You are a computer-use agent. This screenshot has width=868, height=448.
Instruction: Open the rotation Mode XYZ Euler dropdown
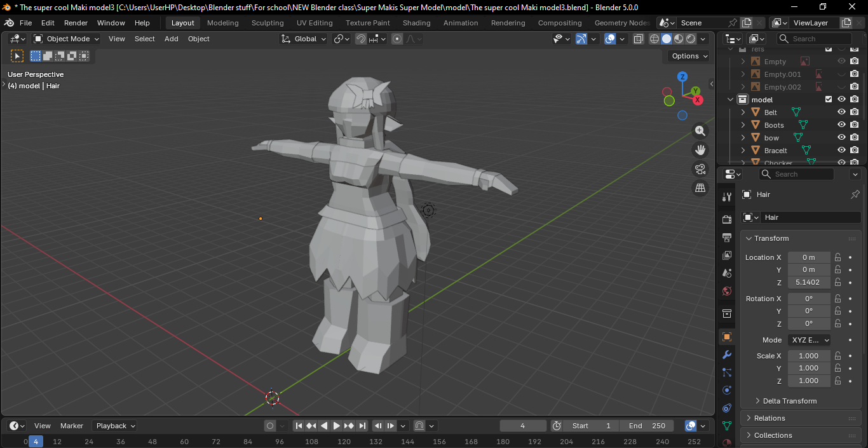pyautogui.click(x=809, y=340)
